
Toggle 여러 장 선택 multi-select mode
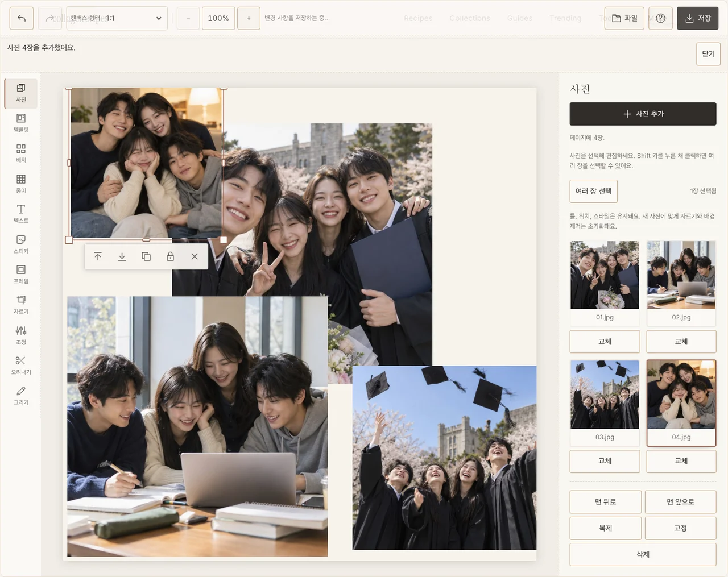coord(593,191)
